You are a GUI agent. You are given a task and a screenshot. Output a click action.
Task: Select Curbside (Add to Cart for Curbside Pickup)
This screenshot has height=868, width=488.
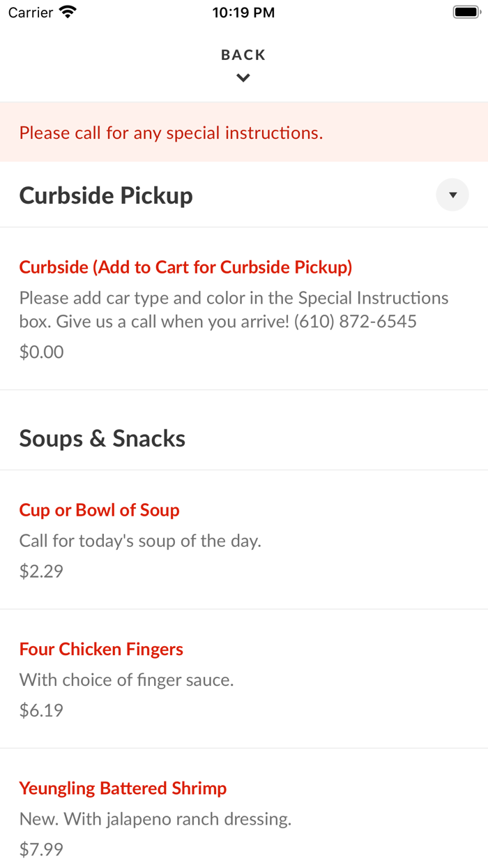pyautogui.click(x=185, y=267)
